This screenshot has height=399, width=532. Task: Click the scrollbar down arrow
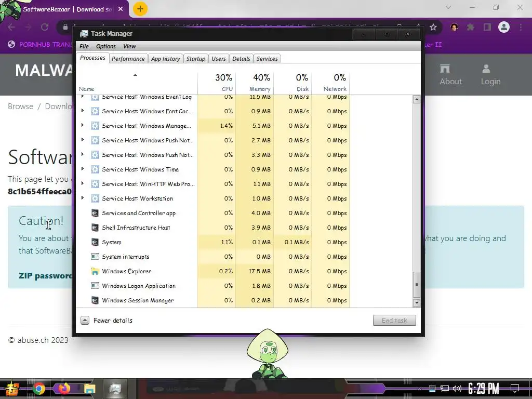coord(416,303)
